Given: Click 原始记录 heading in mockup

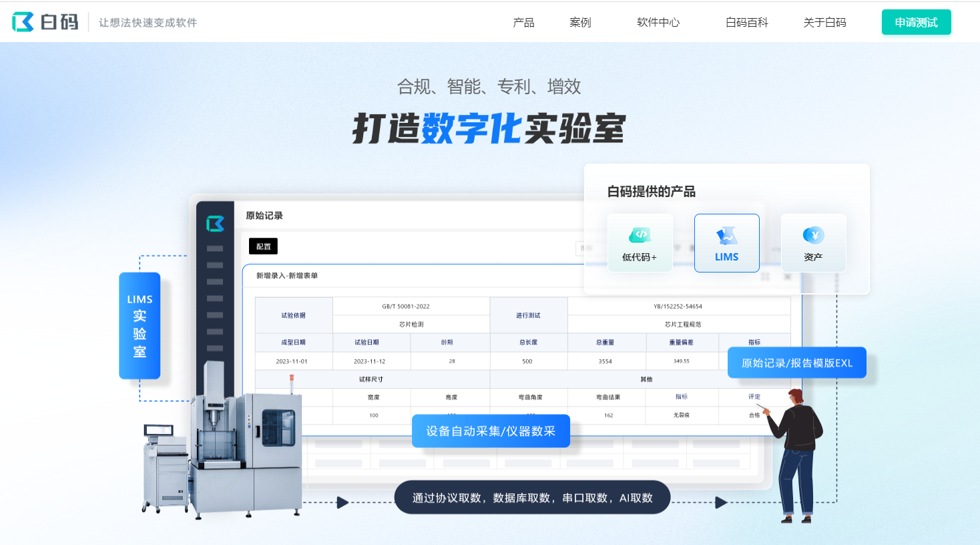Looking at the screenshot, I should tap(264, 216).
